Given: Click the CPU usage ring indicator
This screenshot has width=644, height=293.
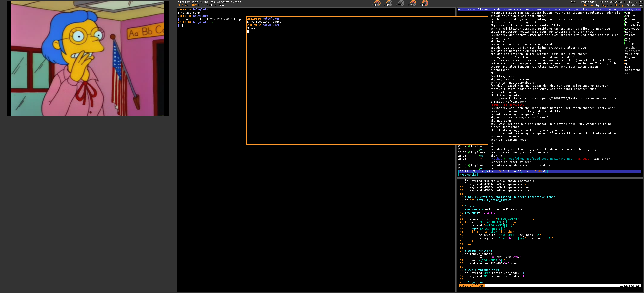Looking at the screenshot, I should coord(377,3).
